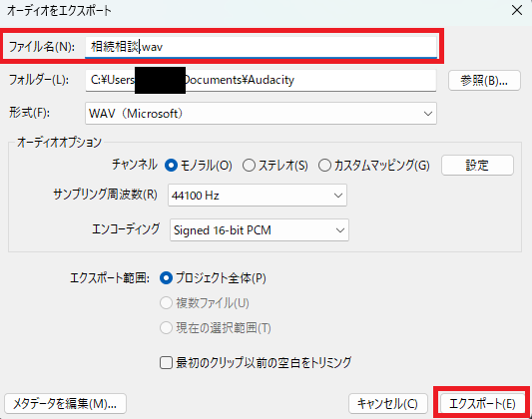Image resolution: width=532 pixels, height=419 pixels.
Task: Click the エクスポート(E) button
Action: pos(482,403)
